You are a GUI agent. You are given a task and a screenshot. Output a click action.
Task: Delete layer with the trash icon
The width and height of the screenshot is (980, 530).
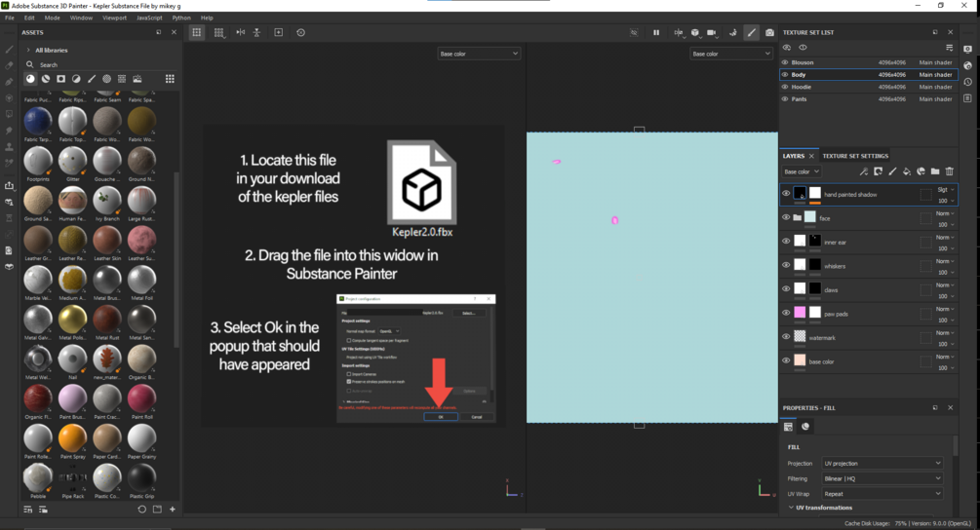coord(950,171)
